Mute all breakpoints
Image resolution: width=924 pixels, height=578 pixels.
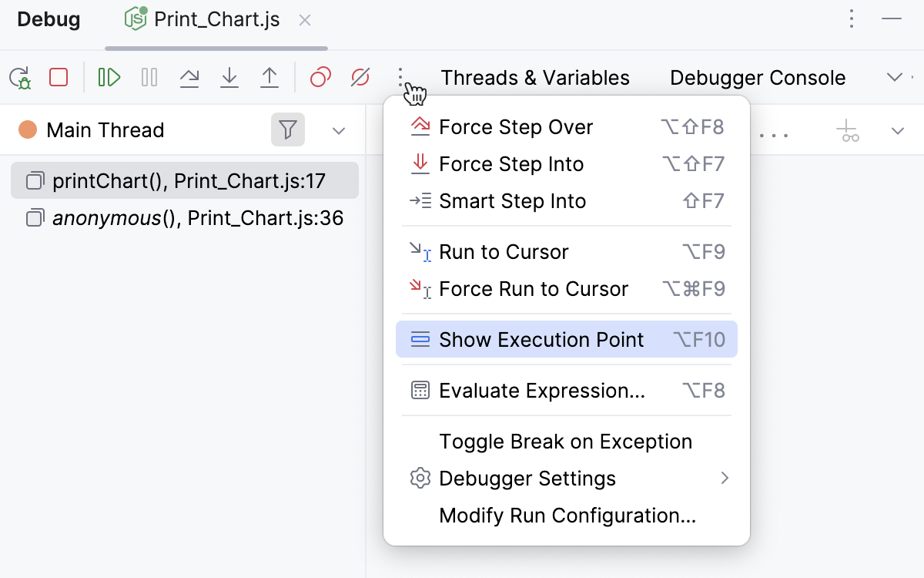360,77
